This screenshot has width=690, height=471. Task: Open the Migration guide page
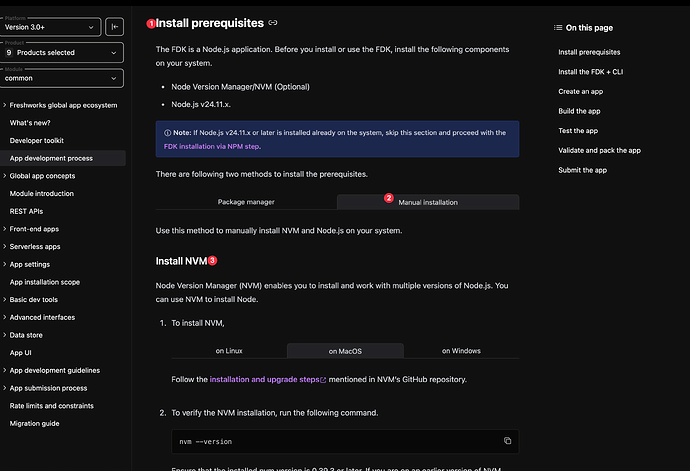pos(34,423)
